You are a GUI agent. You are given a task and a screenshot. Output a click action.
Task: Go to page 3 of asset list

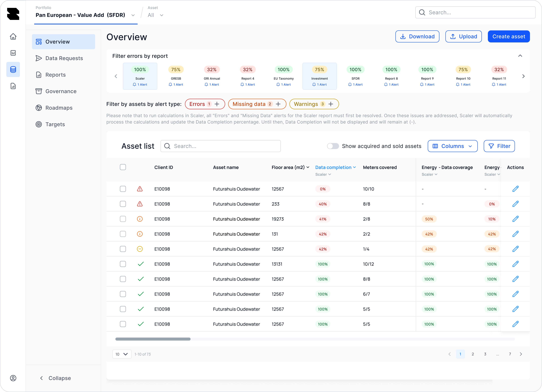tap(485, 354)
